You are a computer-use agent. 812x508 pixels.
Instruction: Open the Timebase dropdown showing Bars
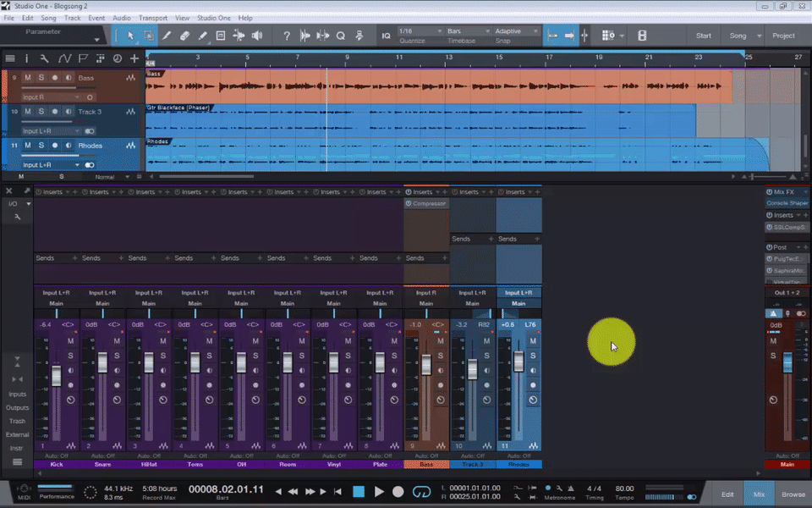[462, 31]
